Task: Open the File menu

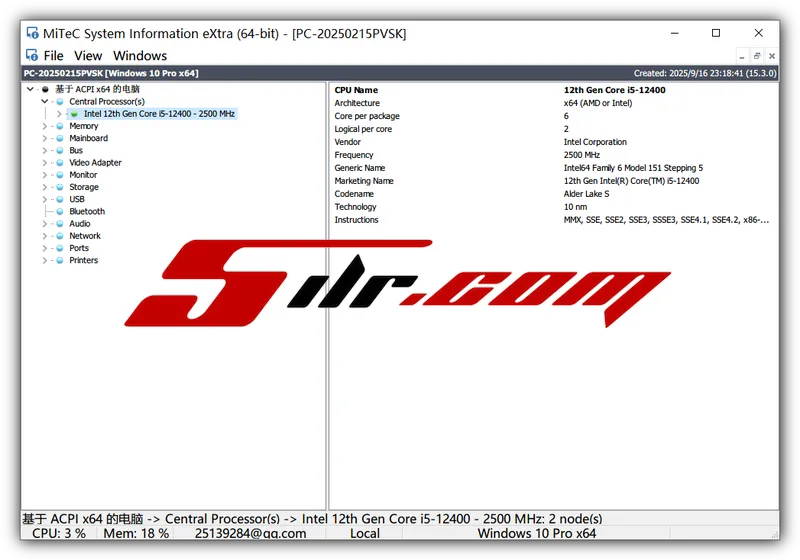Action: pyautogui.click(x=53, y=55)
